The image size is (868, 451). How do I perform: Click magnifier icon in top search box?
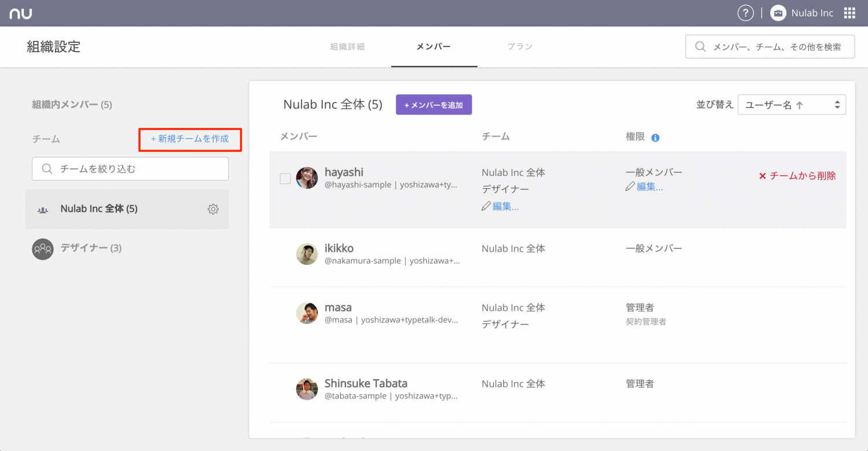pos(700,47)
